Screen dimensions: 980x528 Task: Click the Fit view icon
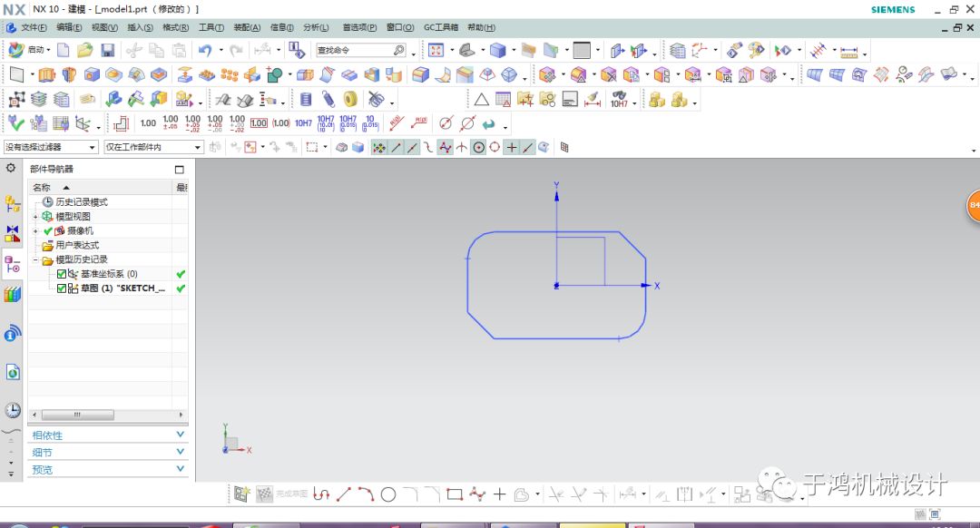click(436, 50)
